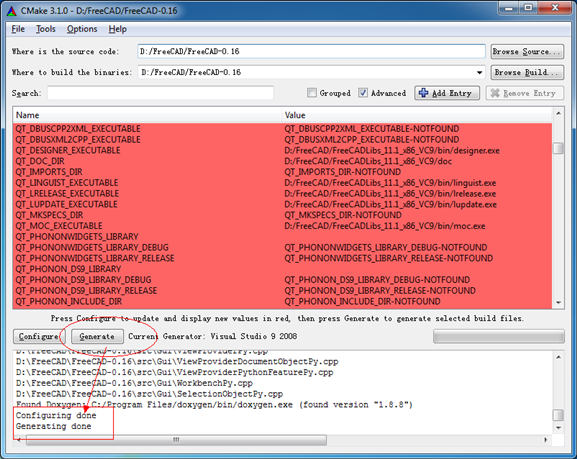Click the Generate button
The image size is (577, 459).
click(97, 336)
